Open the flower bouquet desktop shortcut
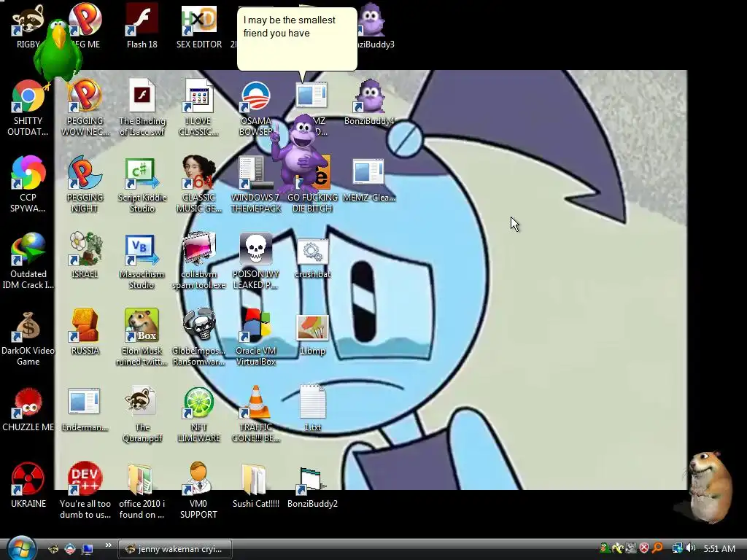Viewport: 747px width, 560px height. point(85,256)
